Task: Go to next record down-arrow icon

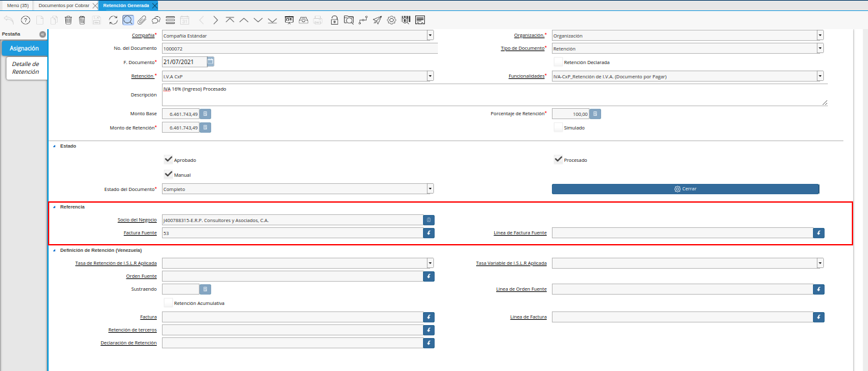Action: 258,20
